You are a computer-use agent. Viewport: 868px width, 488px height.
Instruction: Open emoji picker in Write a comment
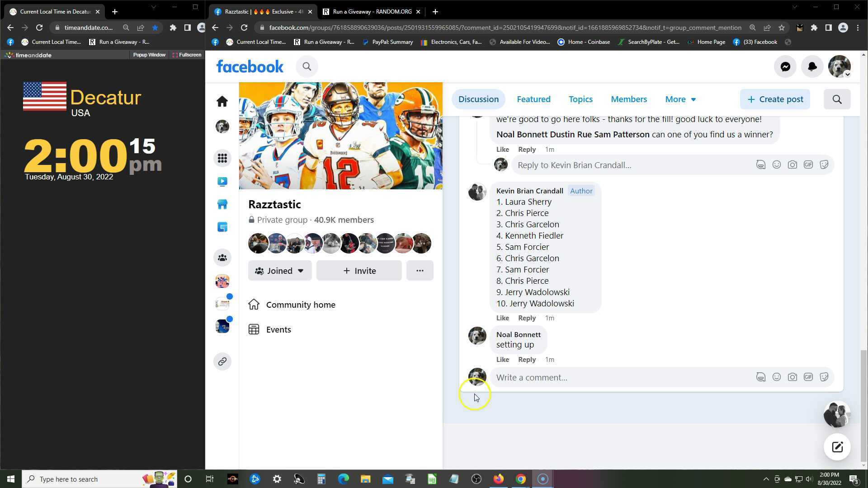(776, 377)
